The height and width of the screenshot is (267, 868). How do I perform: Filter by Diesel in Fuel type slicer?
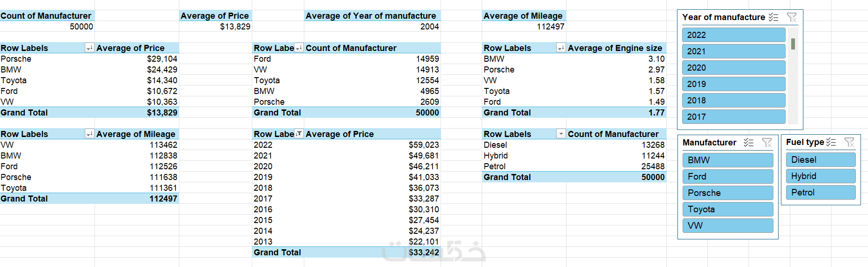[821, 160]
